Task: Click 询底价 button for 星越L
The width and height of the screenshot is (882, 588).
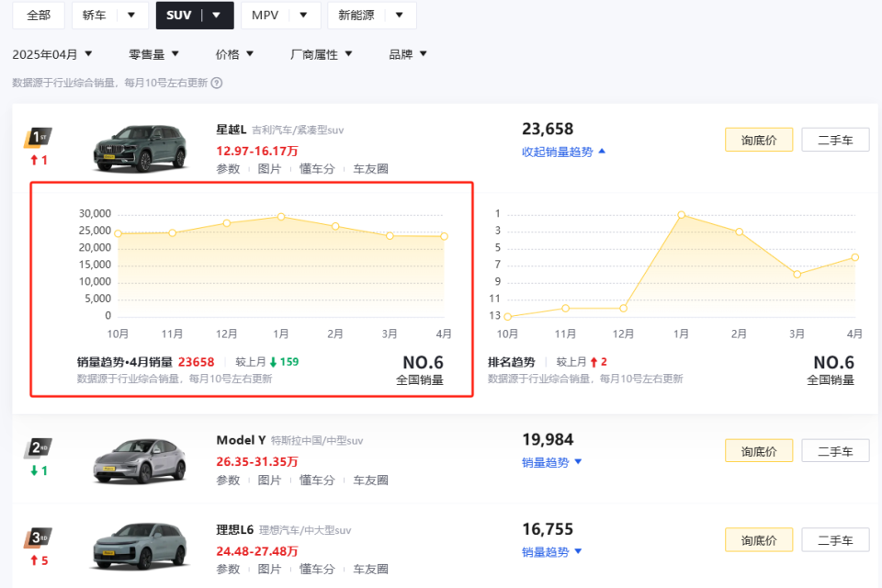Action: tap(759, 140)
